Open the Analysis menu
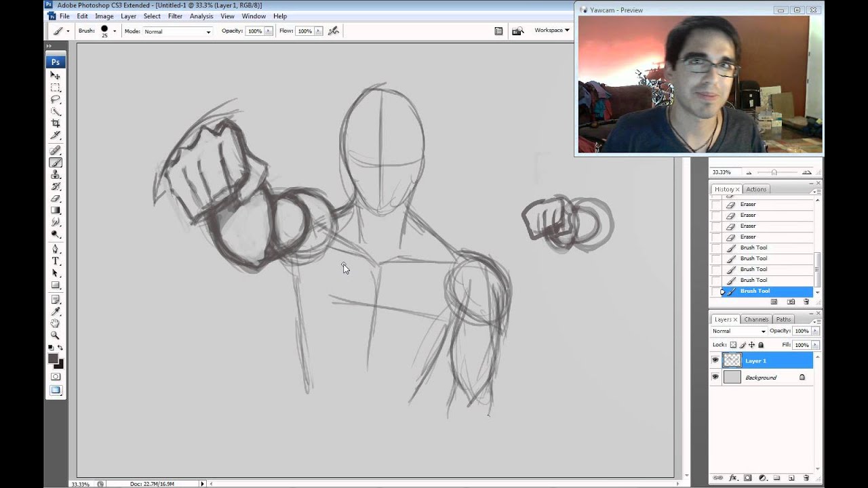The height and width of the screenshot is (488, 868). pyautogui.click(x=201, y=16)
